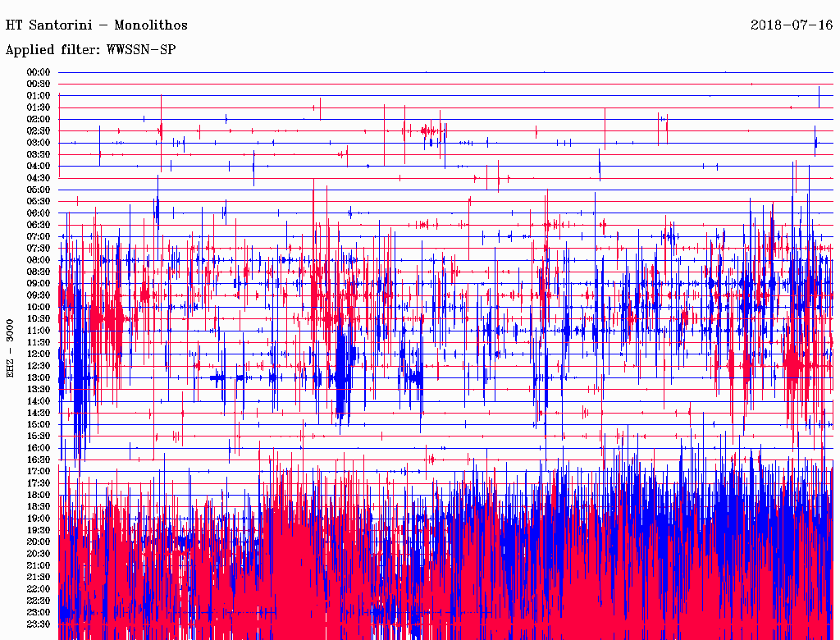Click the vertical axis label "EHZ – 3000"

point(10,348)
